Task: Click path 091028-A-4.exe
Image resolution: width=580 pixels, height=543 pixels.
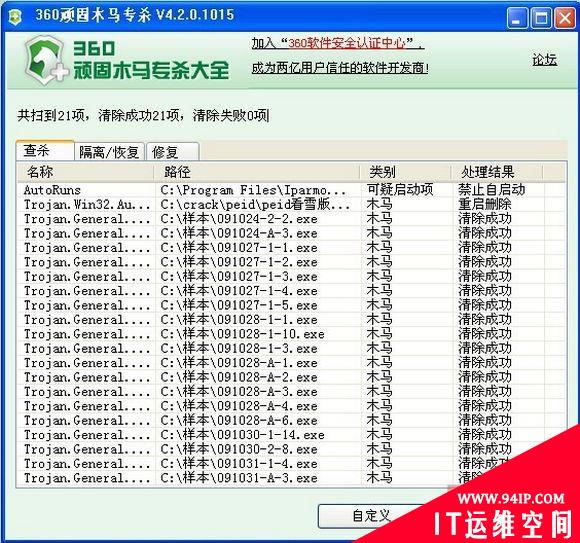Action: coord(239,407)
